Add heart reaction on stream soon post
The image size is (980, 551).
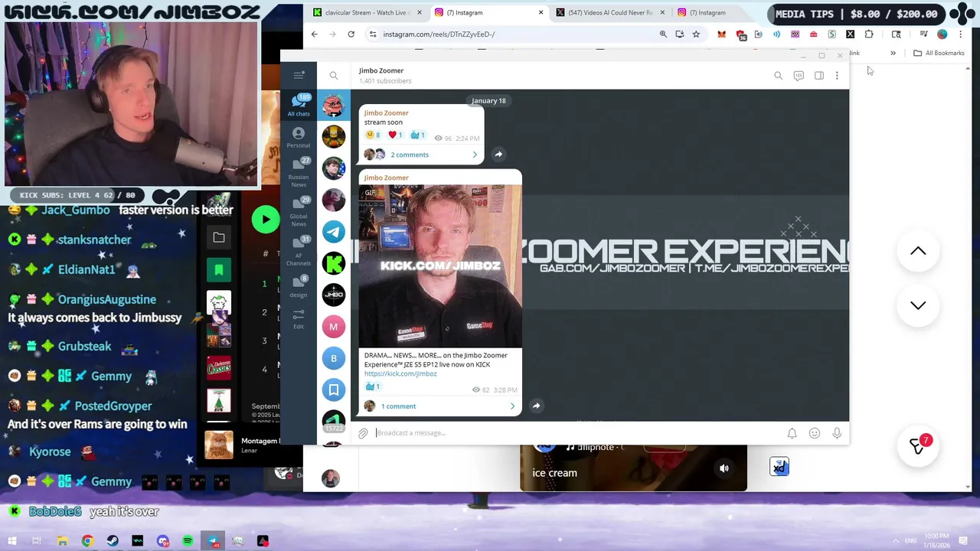(x=395, y=135)
